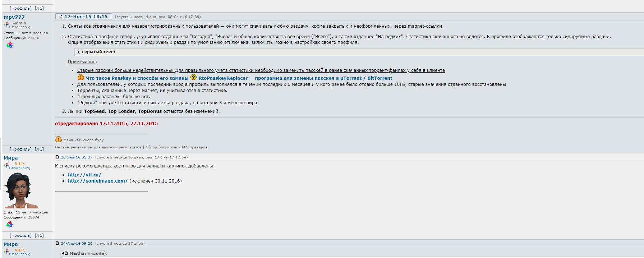Open Мира's [Профиль] link
This screenshot has width=644, height=258.
(20, 235)
